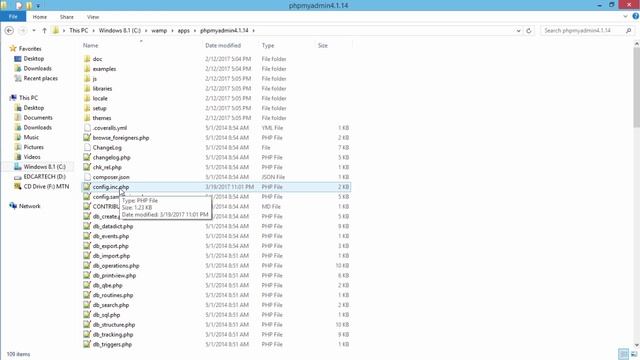Open the View ribbon tab
Image resolution: width=640 pixels, height=360 pixels.
(x=93, y=17)
